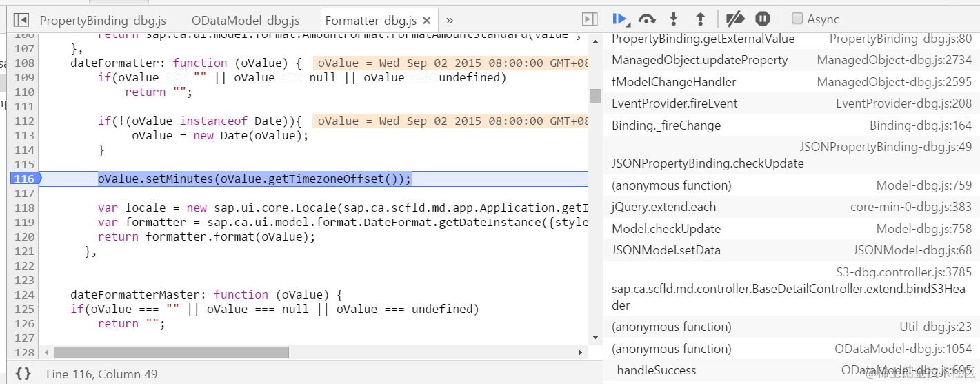
Task: Step over next function call
Action: [x=646, y=19]
